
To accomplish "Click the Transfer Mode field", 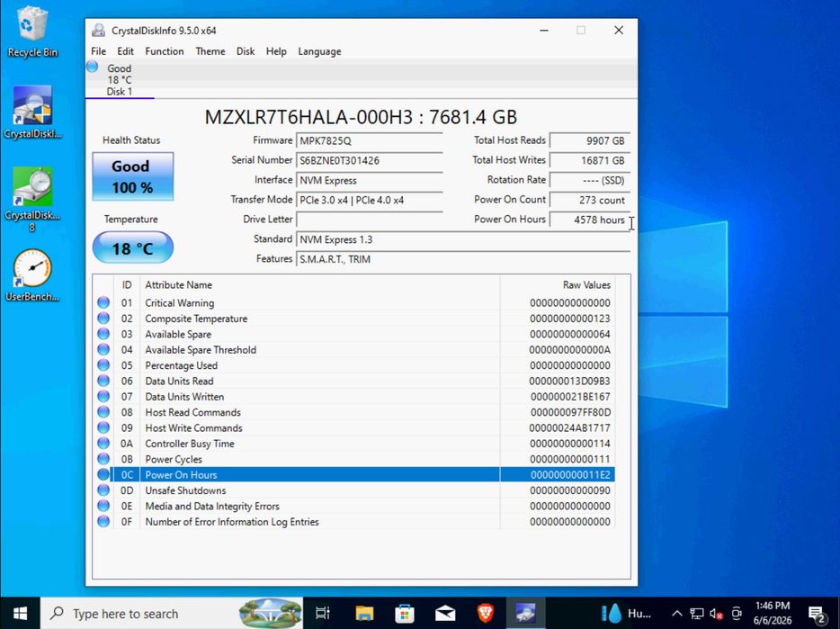I will point(369,200).
